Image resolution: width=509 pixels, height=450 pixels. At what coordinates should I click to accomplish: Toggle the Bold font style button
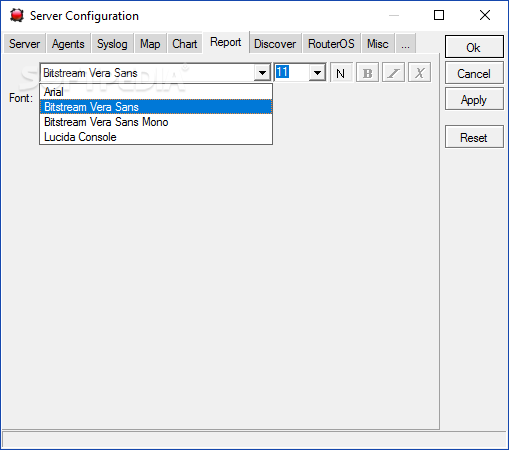tap(367, 72)
